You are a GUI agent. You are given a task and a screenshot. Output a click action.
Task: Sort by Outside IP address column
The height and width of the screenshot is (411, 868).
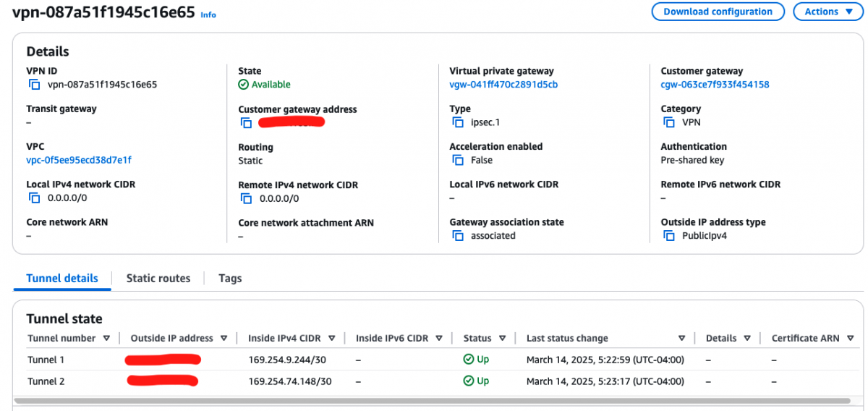224,338
